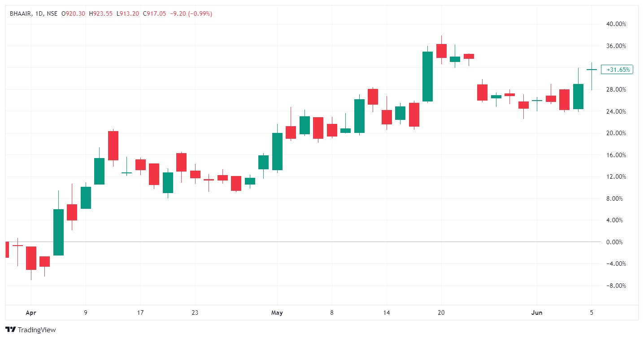Select the Jun label on time axis
Image resolution: width=644 pixels, height=339 pixels.
(x=537, y=313)
